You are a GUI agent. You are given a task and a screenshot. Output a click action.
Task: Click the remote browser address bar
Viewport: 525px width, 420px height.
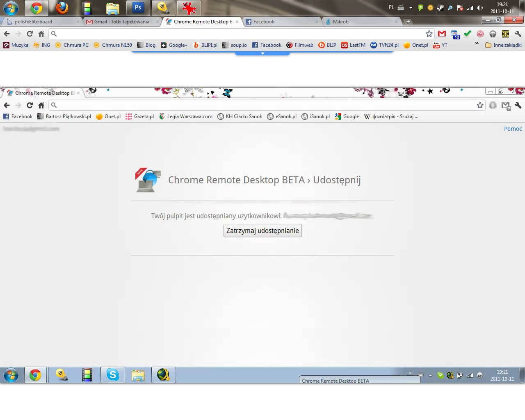[x=267, y=105]
